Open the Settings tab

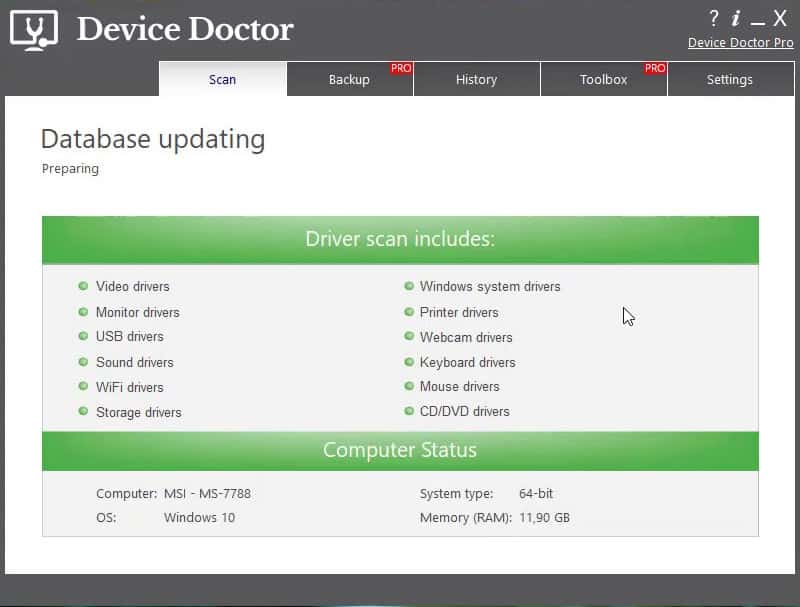730,79
